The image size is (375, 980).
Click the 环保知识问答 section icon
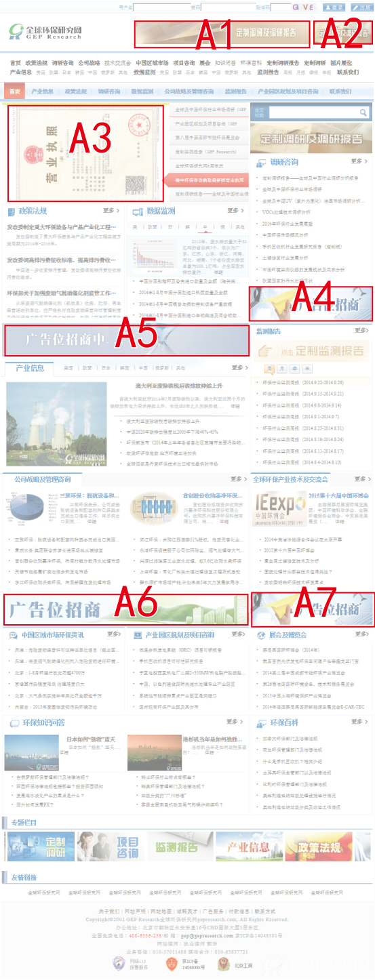pos(14,722)
